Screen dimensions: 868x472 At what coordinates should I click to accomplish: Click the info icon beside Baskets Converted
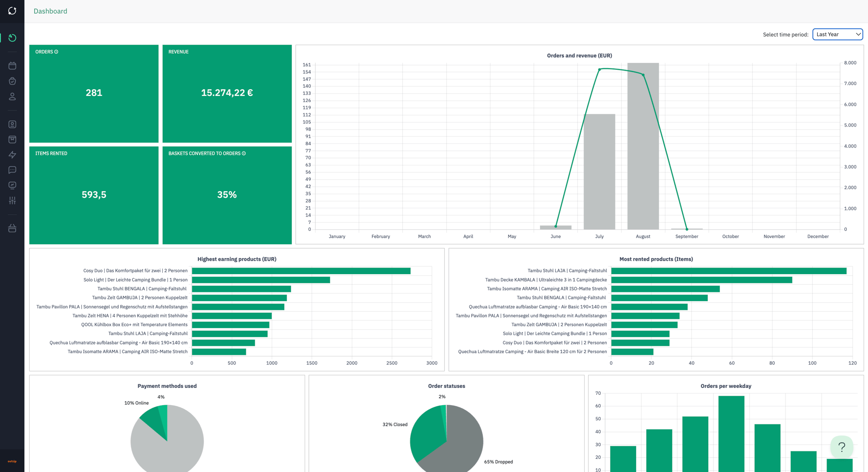(x=244, y=154)
